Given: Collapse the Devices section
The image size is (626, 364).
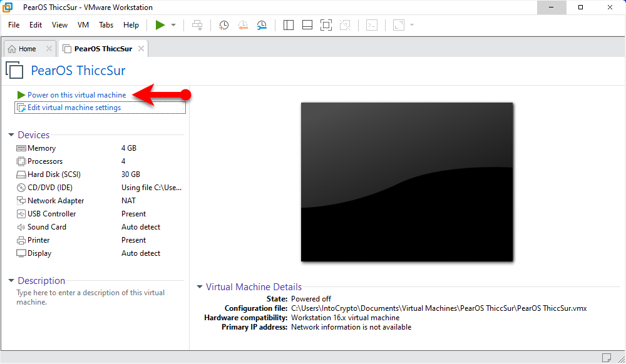Looking at the screenshot, I should 11,134.
